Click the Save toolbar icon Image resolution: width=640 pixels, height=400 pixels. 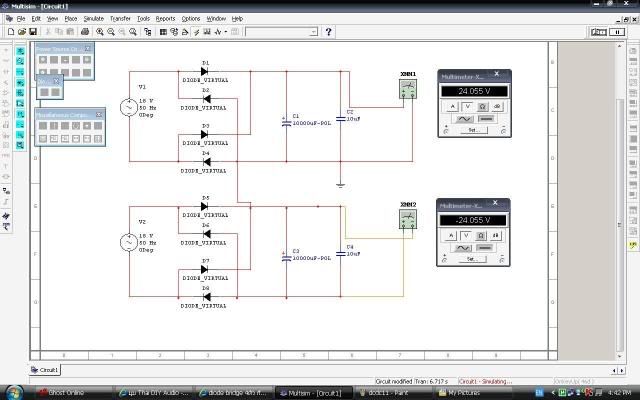[34, 32]
